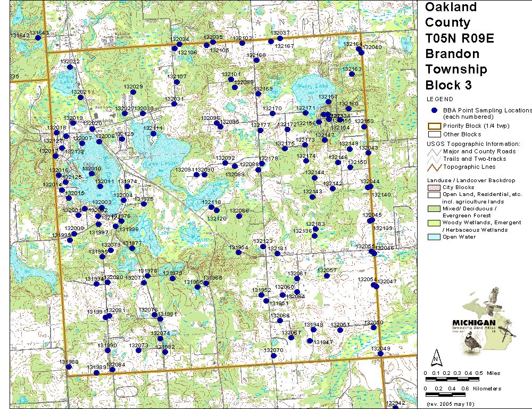Click sampling point dot 132029
The height and width of the screenshot is (409, 532).
pos(134,92)
